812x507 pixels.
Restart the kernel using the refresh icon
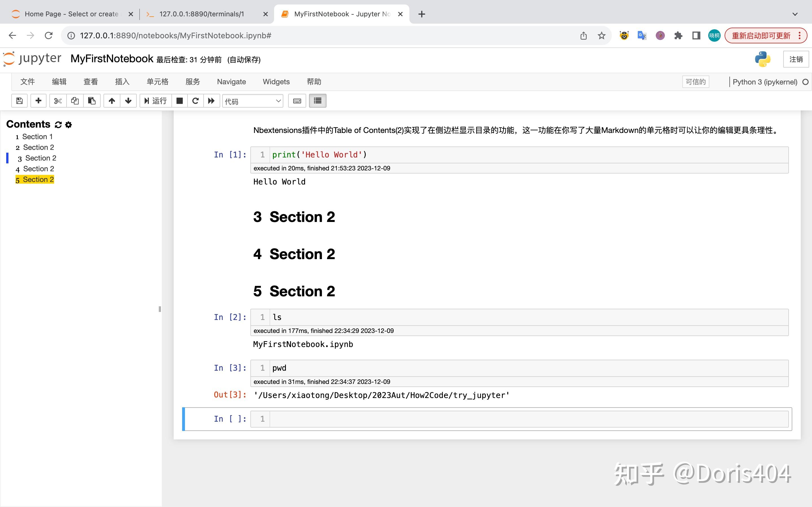(x=196, y=101)
